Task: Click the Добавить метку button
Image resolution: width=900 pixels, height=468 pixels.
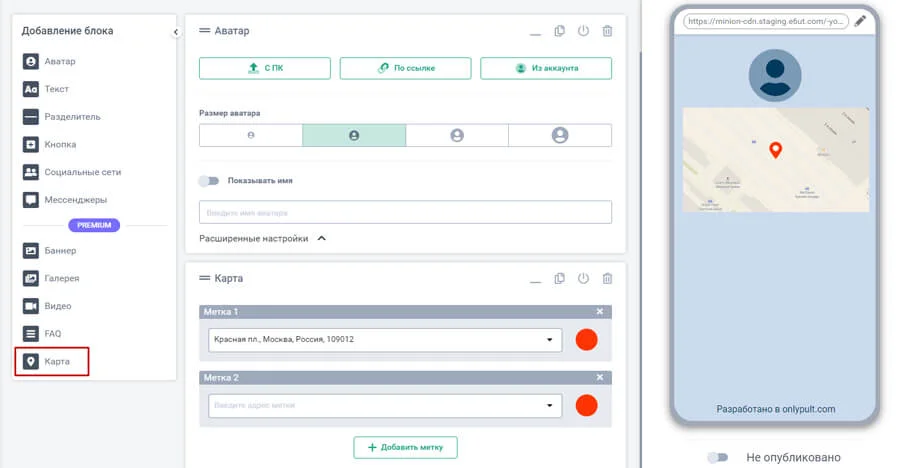Action: click(405, 447)
